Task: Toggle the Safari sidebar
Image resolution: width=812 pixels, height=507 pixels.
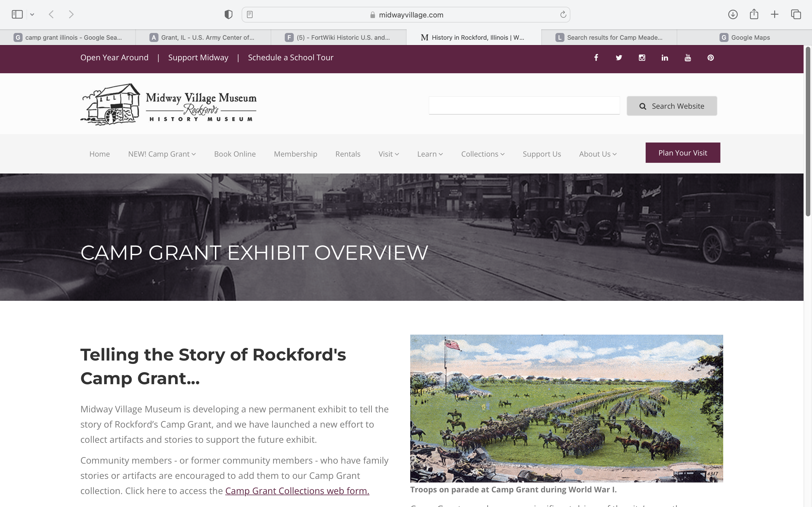Action: [17, 14]
